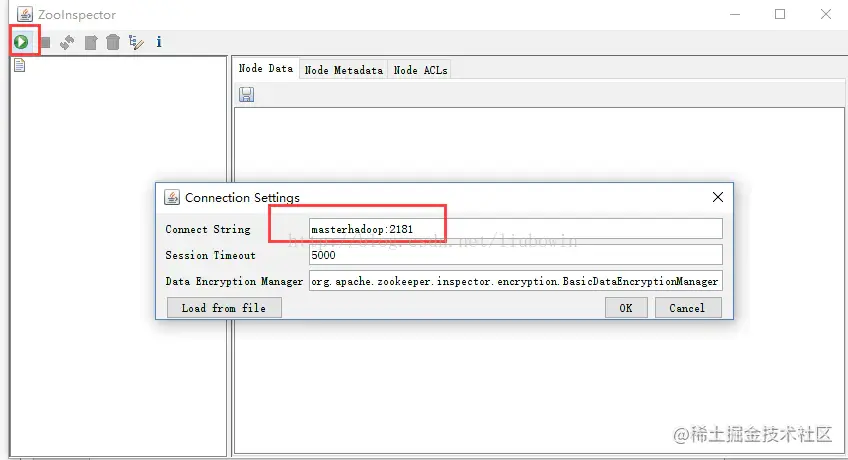Open the Node ACLs tab

[420, 70]
